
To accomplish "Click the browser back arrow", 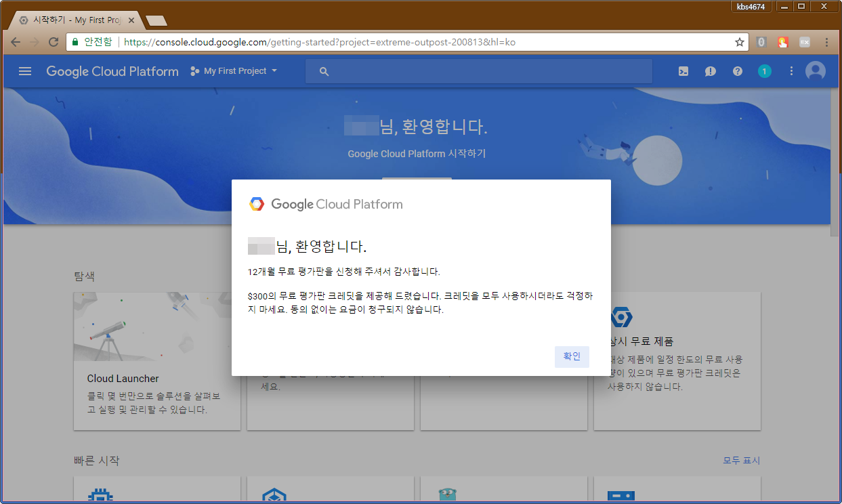I will (16, 42).
